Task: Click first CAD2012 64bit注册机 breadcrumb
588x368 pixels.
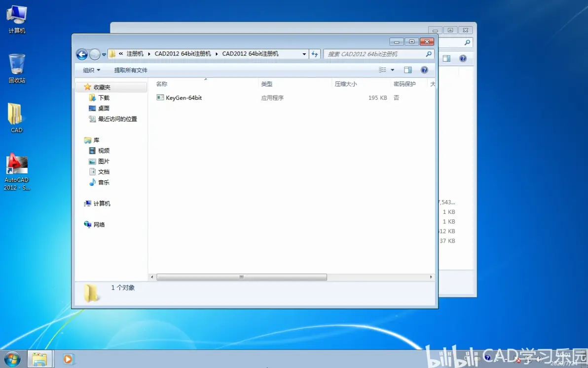Action: (183, 54)
